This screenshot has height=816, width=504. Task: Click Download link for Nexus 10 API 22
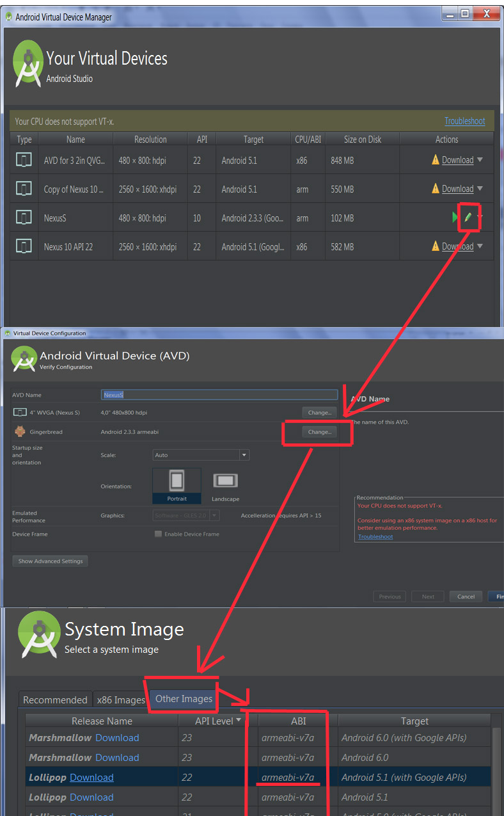coord(457,246)
